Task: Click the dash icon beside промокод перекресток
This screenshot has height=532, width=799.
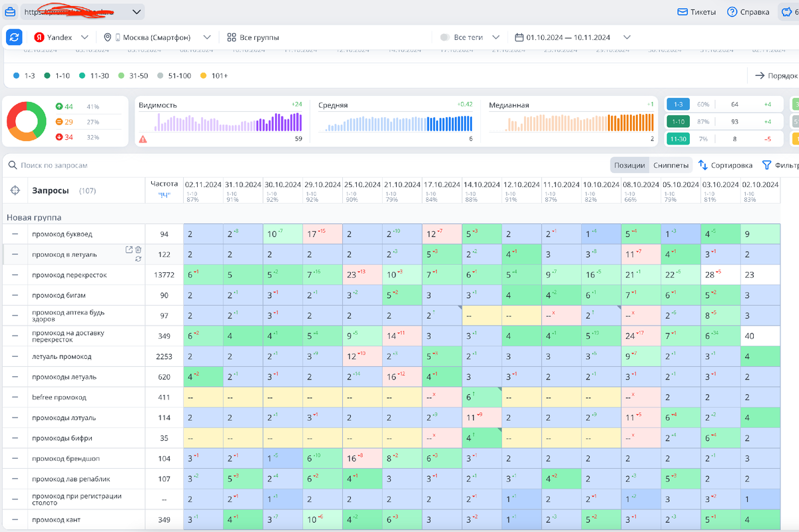Action: [15, 275]
